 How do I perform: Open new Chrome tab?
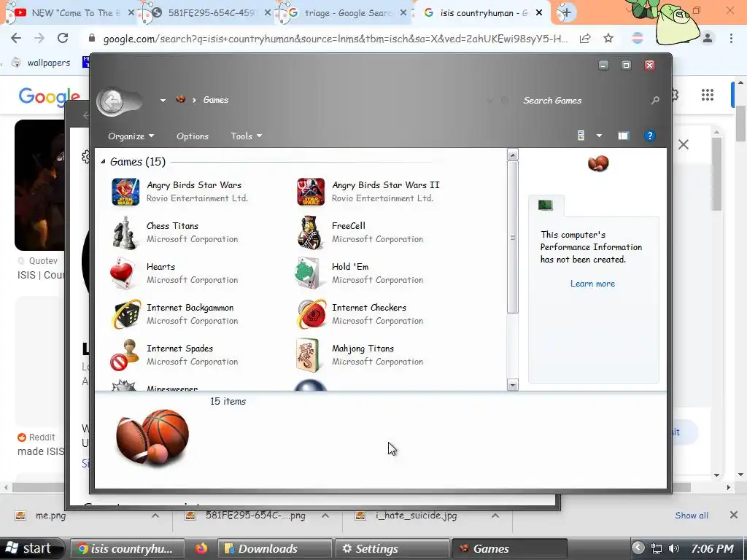pos(566,13)
